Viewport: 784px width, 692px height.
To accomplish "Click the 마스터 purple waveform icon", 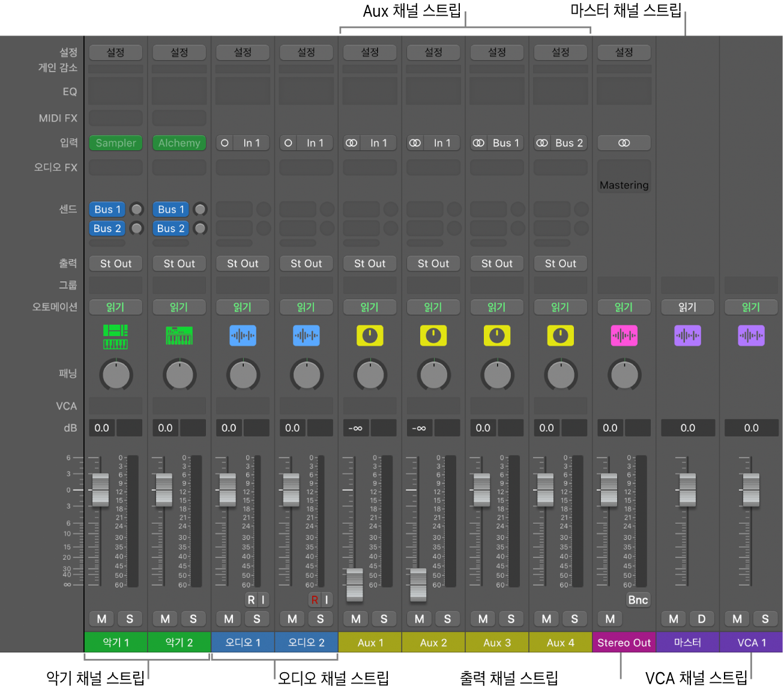I will [x=688, y=336].
